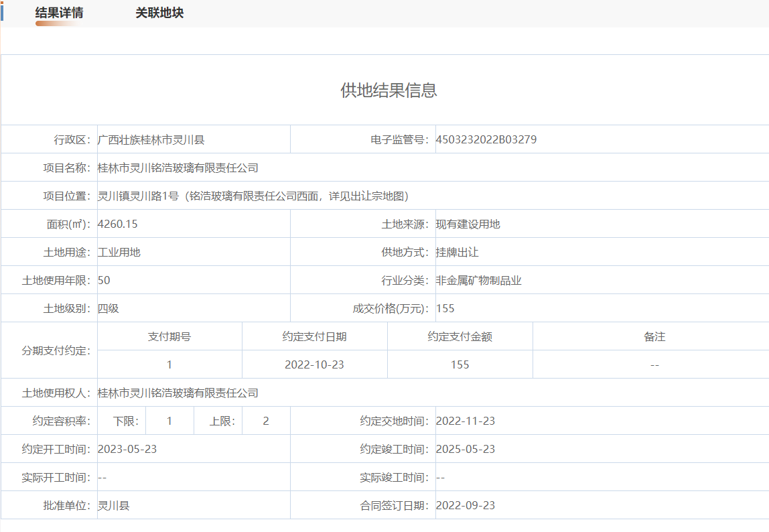Click the 约定开工时间 date 2023-05-23
The image size is (769, 532).
click(127, 450)
